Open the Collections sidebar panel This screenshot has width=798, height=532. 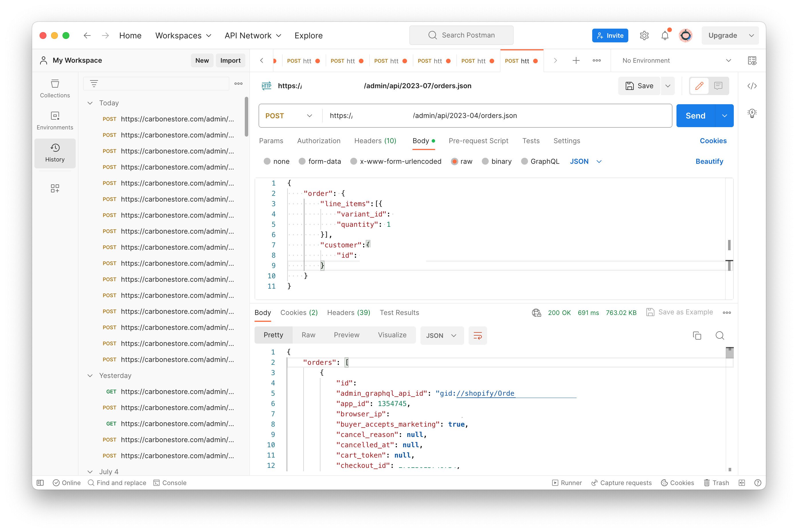(55, 88)
